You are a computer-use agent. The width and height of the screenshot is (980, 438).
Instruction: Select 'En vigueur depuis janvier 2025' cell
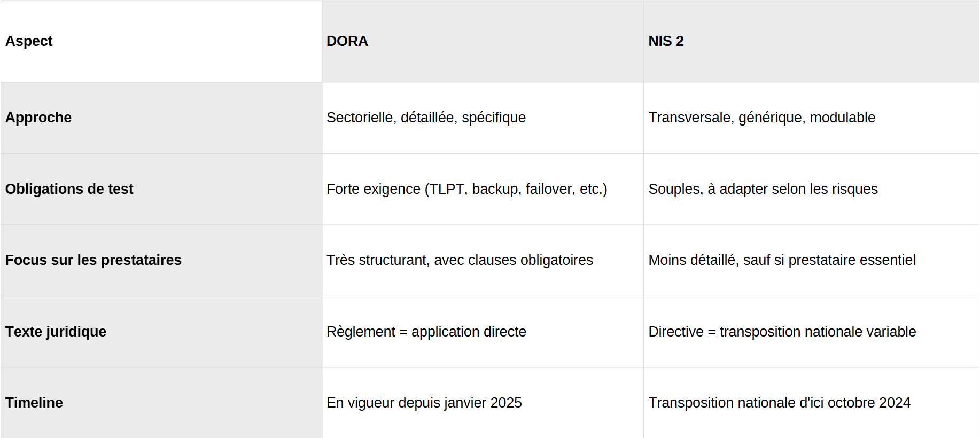(x=424, y=403)
